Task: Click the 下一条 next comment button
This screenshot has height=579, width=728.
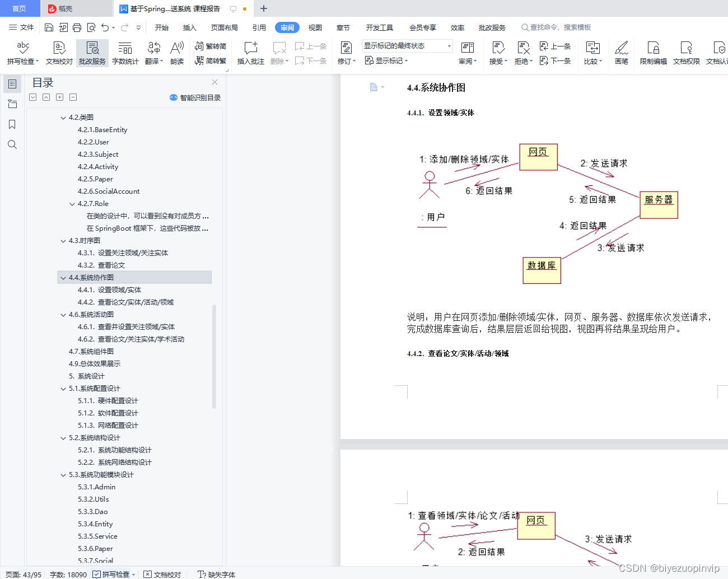Action: 310,61
